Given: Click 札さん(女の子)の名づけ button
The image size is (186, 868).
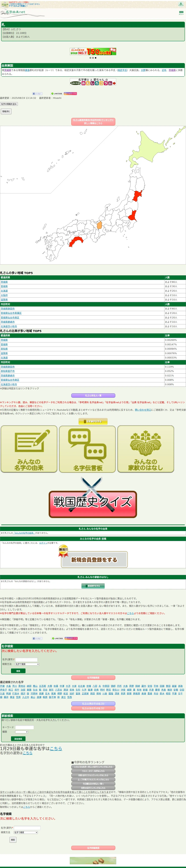Looking at the screenshot, I should point(93,708).
